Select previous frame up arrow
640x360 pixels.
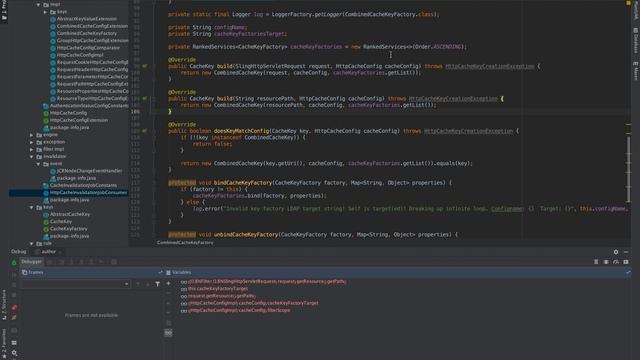(x=138, y=284)
